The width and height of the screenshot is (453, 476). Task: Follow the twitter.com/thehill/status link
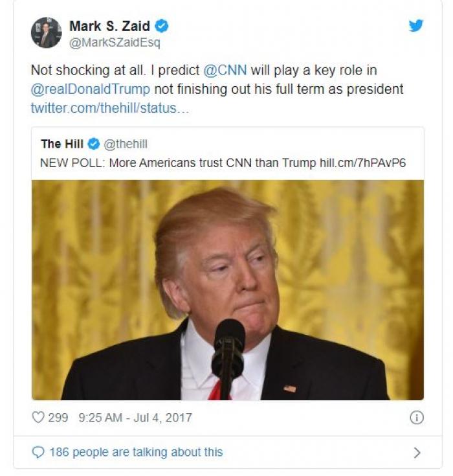110,108
